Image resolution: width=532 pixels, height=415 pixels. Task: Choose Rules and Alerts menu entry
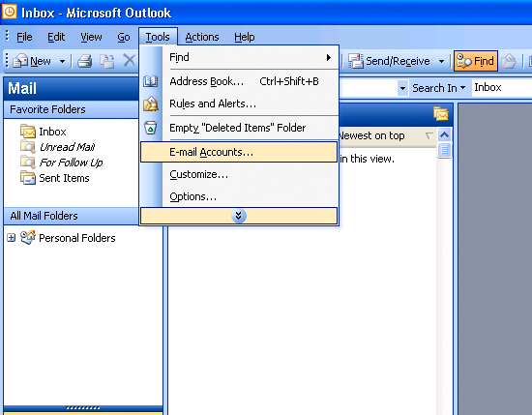(x=239, y=104)
